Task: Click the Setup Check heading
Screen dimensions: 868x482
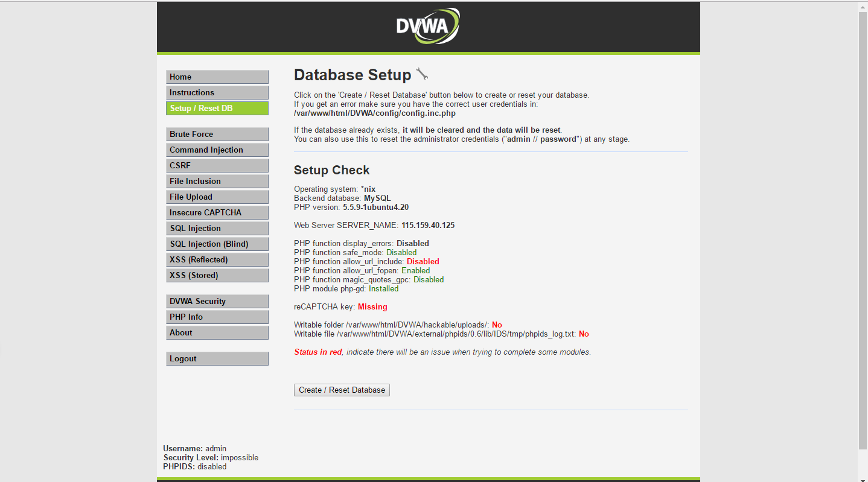Action: 332,170
